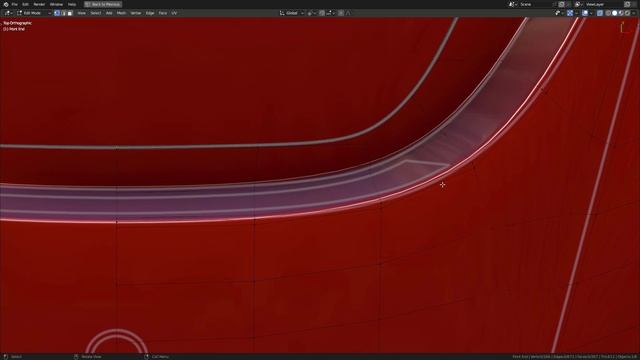
Task: Open the viewport Select menu
Action: coord(96,13)
